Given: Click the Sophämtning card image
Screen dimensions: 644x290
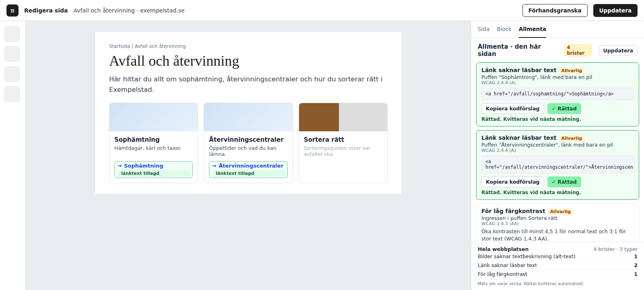Looking at the screenshot, I should [153, 117].
